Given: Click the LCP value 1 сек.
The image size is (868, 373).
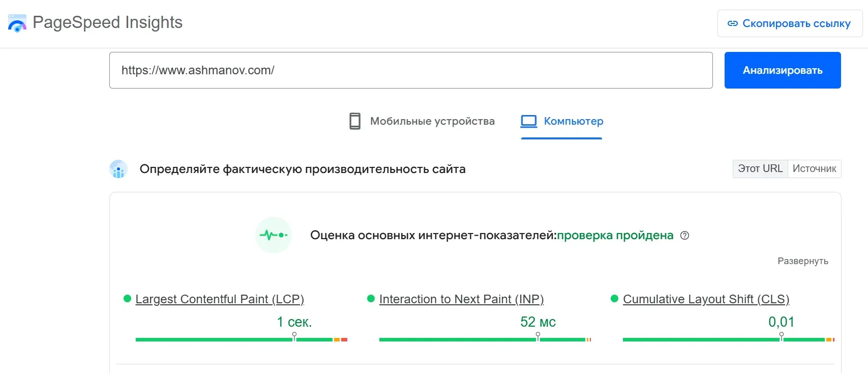Looking at the screenshot, I should point(294,322).
